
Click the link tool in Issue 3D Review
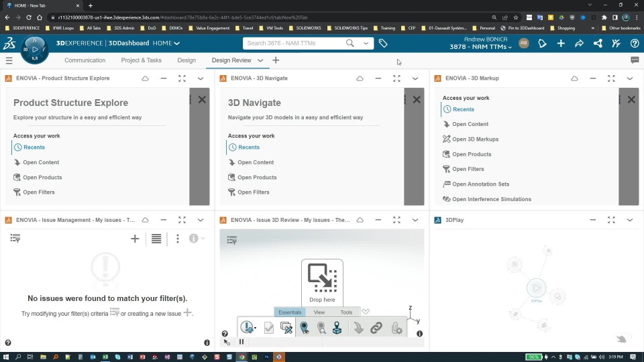tap(376, 328)
